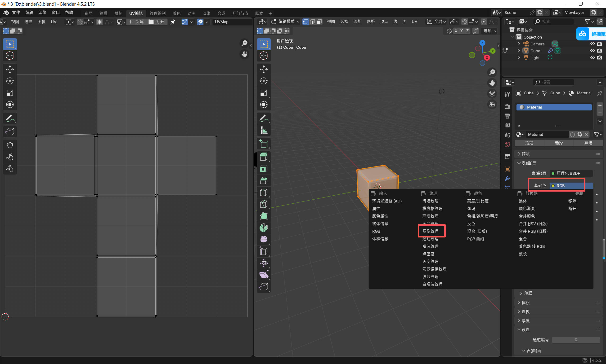This screenshot has width=606, height=364.
Task: Expand the 体积 volume panel
Action: click(x=525, y=303)
